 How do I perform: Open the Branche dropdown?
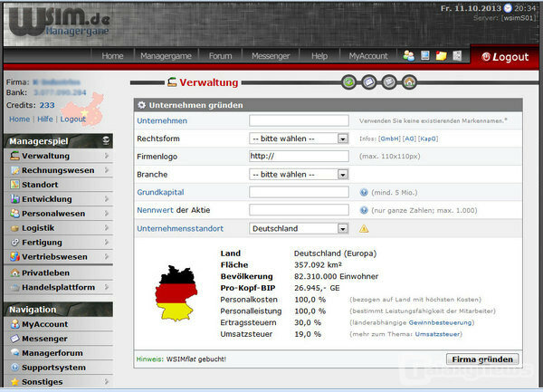click(299, 175)
